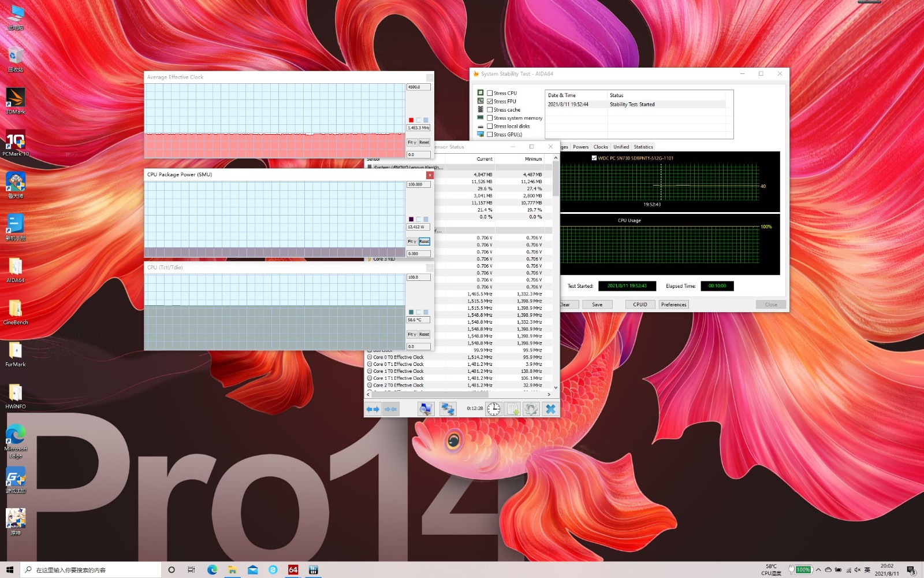
Task: Click the red color swatch in Average Effective Clock
Action: tap(411, 120)
